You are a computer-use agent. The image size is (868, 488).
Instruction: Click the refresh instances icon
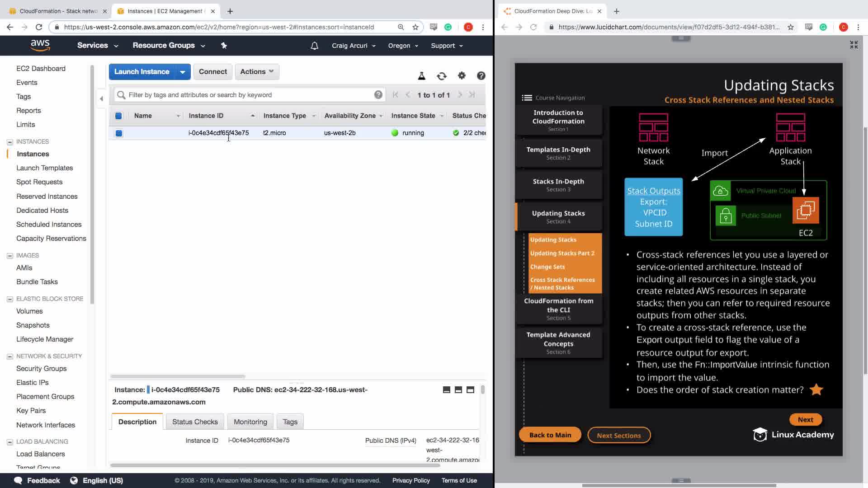pyautogui.click(x=442, y=76)
